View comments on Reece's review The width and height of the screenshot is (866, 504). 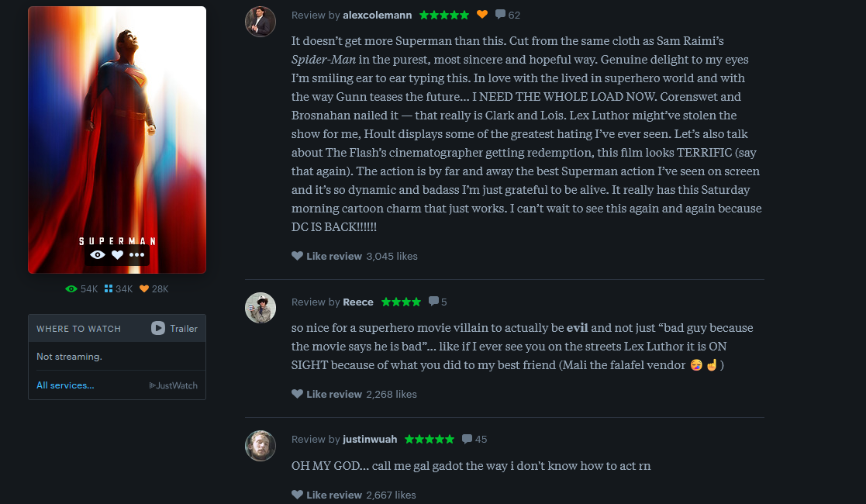(x=433, y=302)
